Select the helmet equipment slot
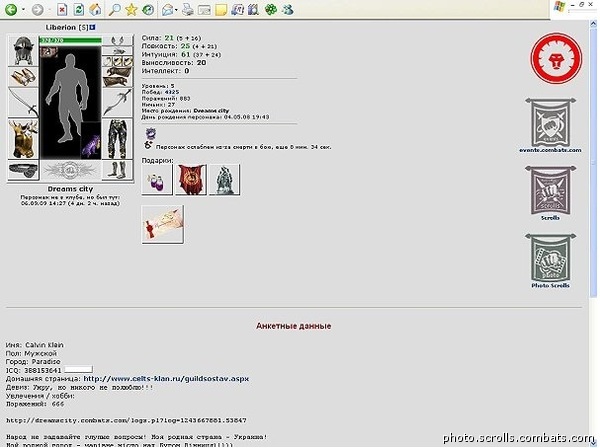 point(23,51)
